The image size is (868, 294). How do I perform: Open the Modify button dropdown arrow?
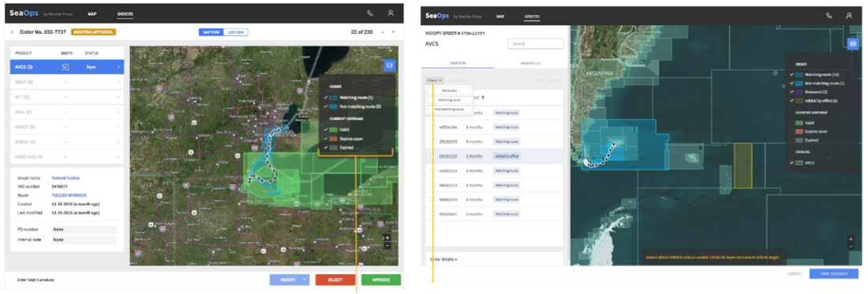point(305,280)
